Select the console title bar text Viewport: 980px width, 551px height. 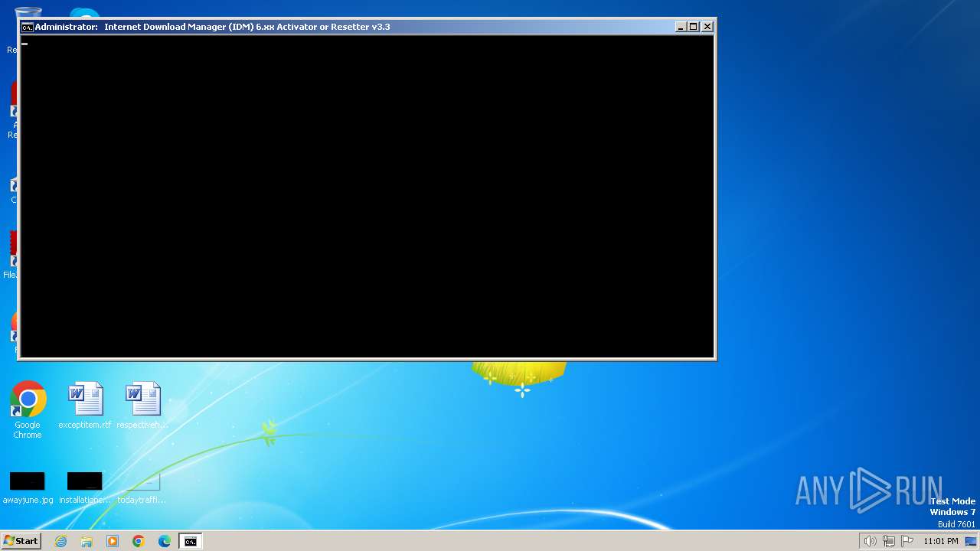click(212, 27)
